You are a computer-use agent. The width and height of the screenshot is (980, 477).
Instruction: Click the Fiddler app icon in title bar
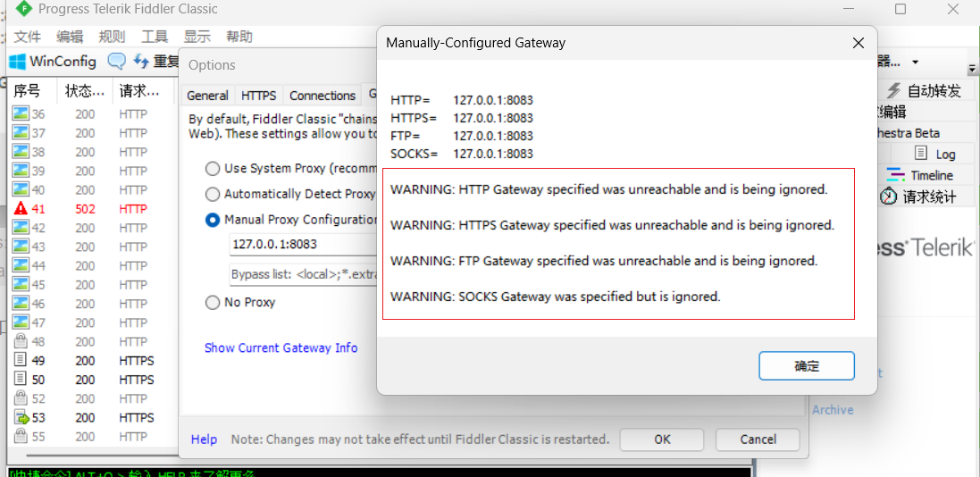coord(23,9)
